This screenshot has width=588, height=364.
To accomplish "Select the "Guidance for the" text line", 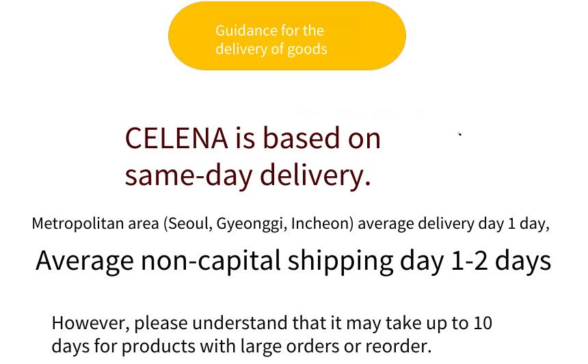I will 269,31.
